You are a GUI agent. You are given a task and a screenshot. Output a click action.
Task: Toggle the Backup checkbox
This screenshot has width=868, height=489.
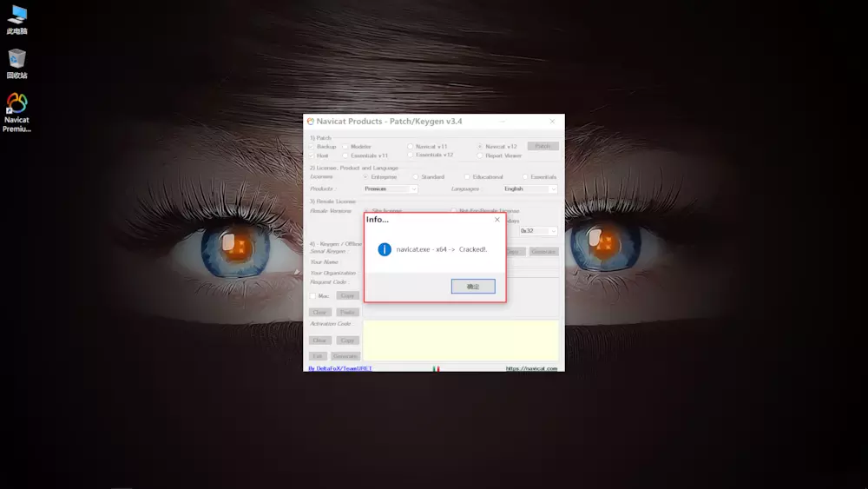click(312, 147)
